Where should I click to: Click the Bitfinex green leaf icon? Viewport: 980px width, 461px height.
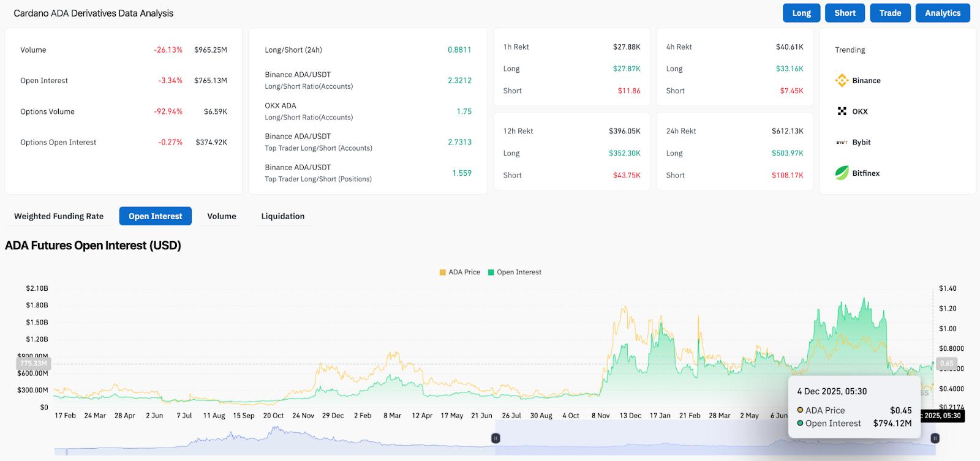842,173
